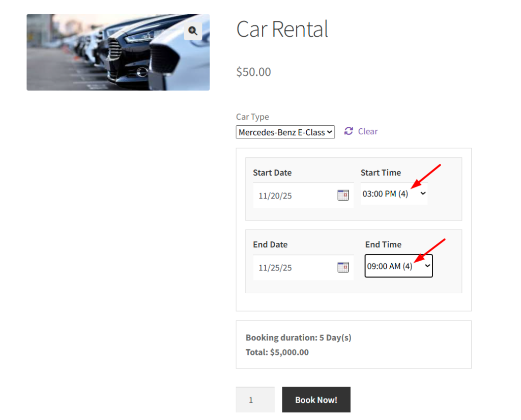Open the Car Type dropdown
521x420 pixels.
[x=285, y=132]
